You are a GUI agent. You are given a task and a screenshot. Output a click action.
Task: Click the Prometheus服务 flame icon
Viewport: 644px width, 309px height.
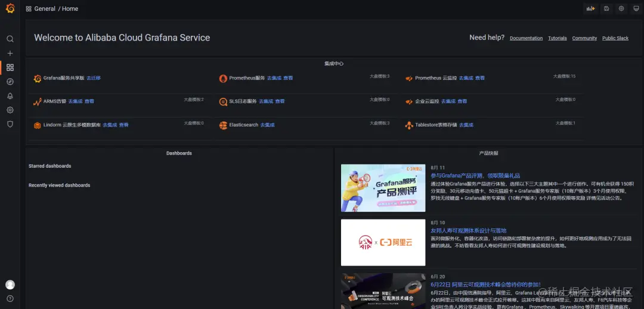point(223,79)
